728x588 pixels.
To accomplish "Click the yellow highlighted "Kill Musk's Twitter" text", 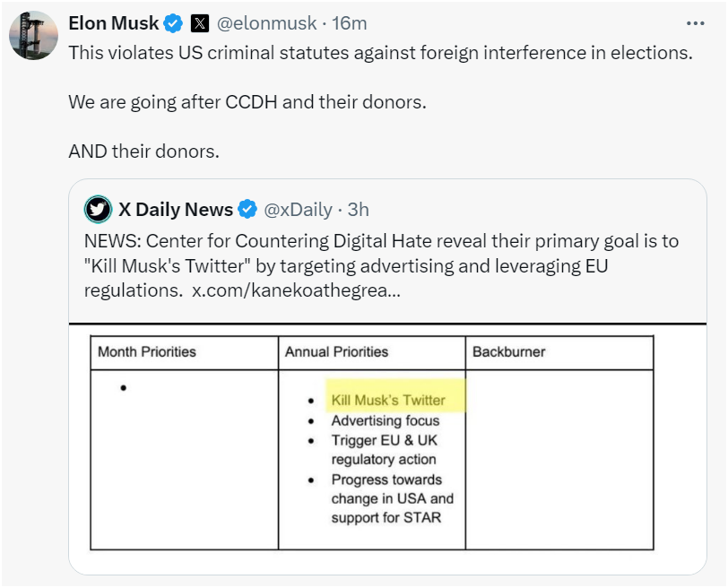I will point(388,400).
